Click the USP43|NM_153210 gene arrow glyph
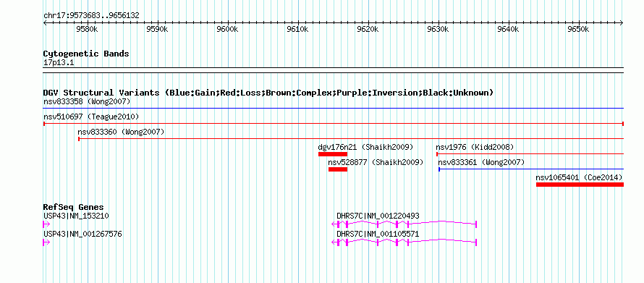644x283 pixels. pyautogui.click(x=46, y=224)
